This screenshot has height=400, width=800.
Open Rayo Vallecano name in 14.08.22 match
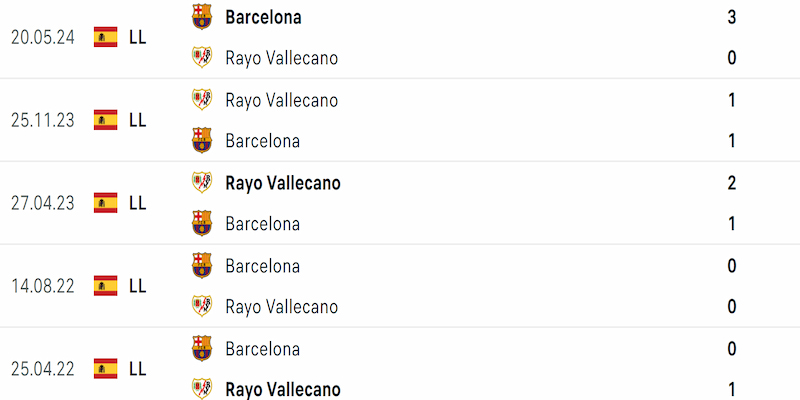coord(282,307)
